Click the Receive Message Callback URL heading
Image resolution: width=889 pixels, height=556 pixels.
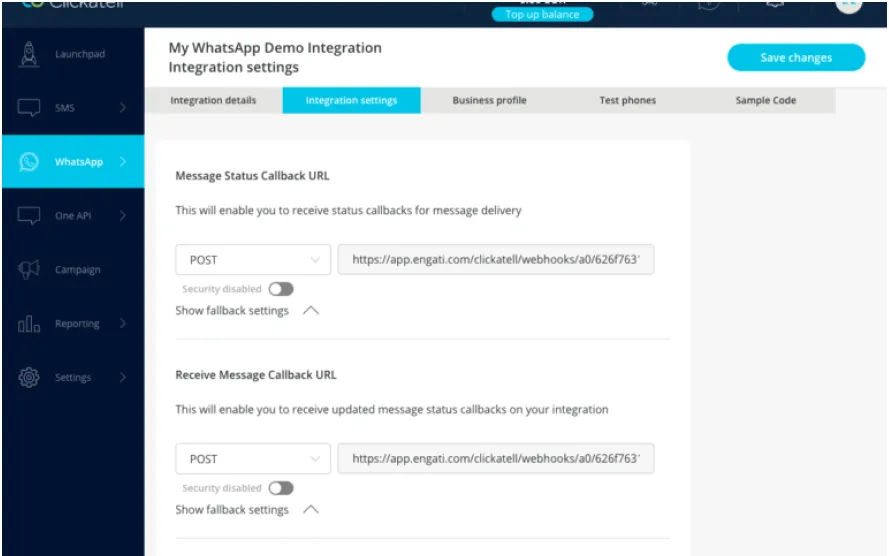pos(256,375)
